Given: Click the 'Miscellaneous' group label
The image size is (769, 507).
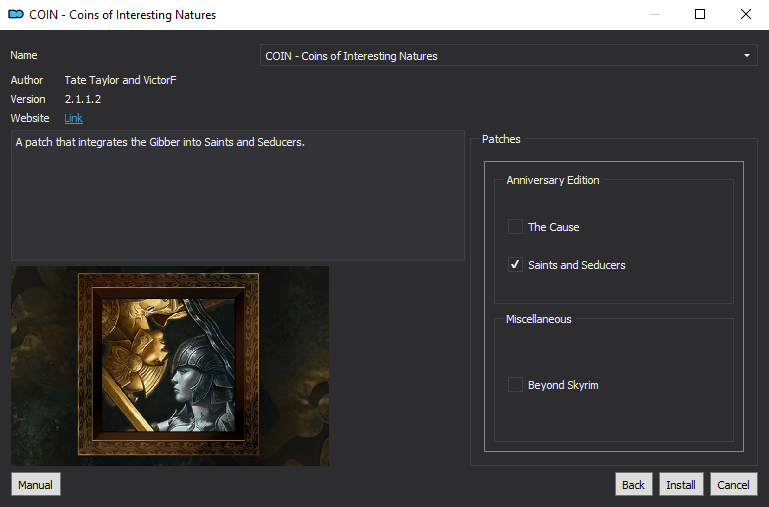Looking at the screenshot, I should pyautogui.click(x=538, y=319).
